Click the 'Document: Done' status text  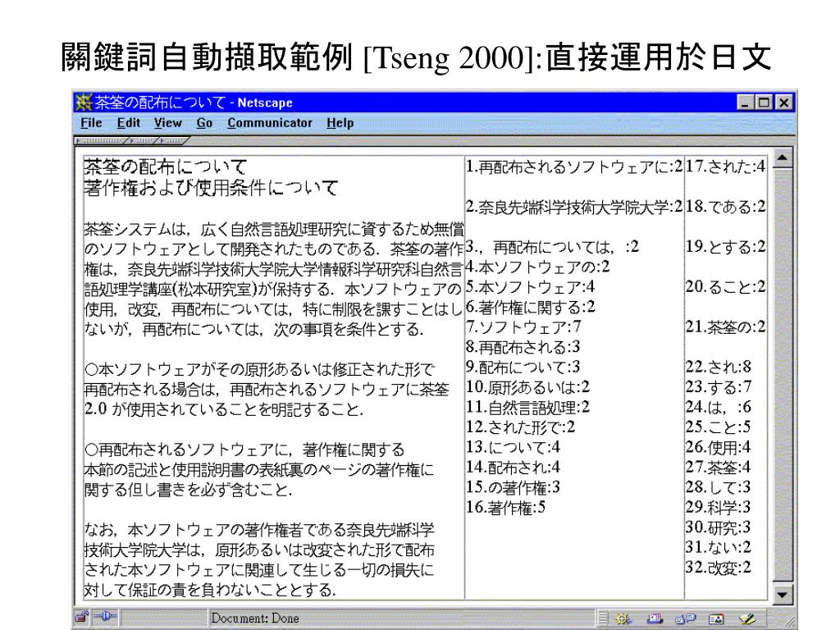(x=255, y=619)
